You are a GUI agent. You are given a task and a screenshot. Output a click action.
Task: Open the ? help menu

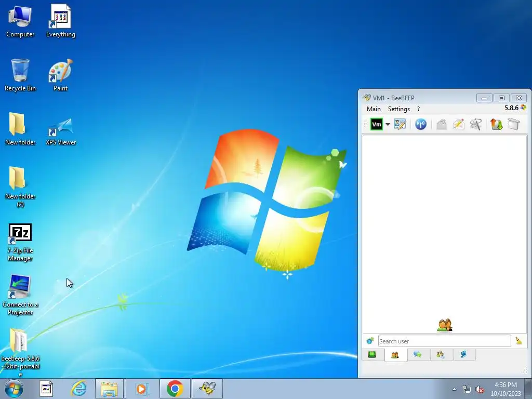[418, 109]
